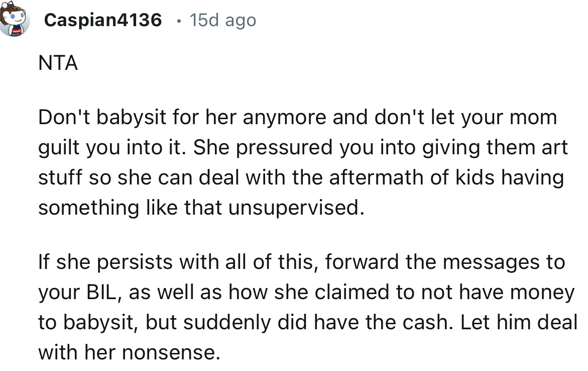Open the Caspian4136 username profile link
Image resolution: width=588 pixels, height=371 pixels.
(x=103, y=20)
